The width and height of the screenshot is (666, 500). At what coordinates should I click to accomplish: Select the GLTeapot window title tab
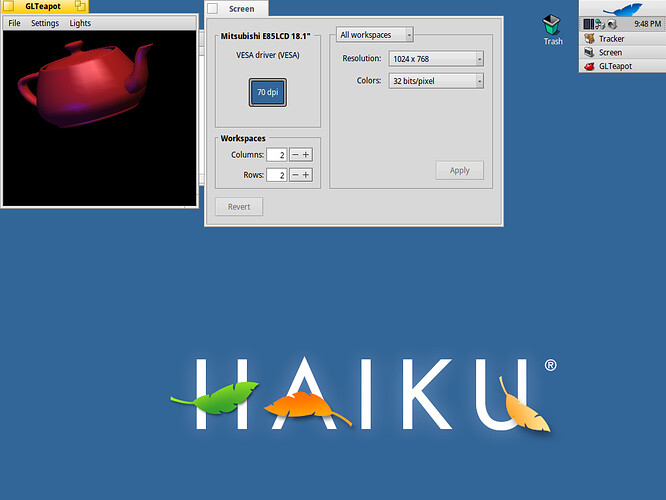[x=43, y=6]
